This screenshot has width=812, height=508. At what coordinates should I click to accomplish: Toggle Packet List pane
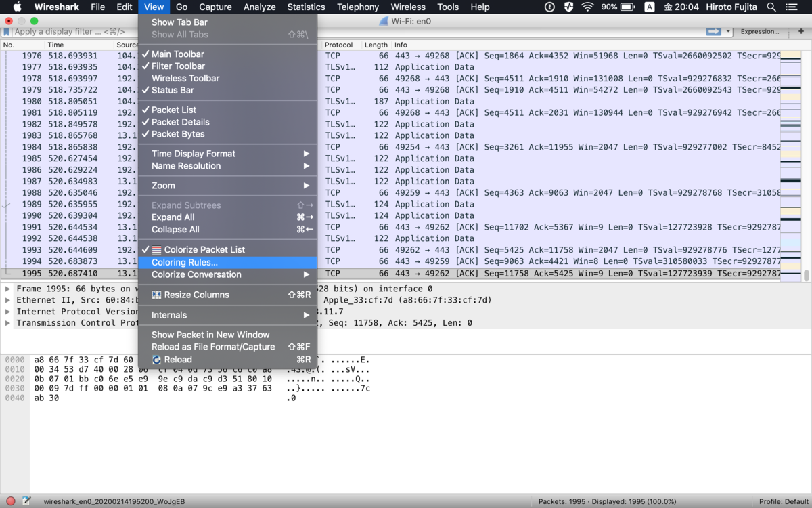(x=228, y=110)
